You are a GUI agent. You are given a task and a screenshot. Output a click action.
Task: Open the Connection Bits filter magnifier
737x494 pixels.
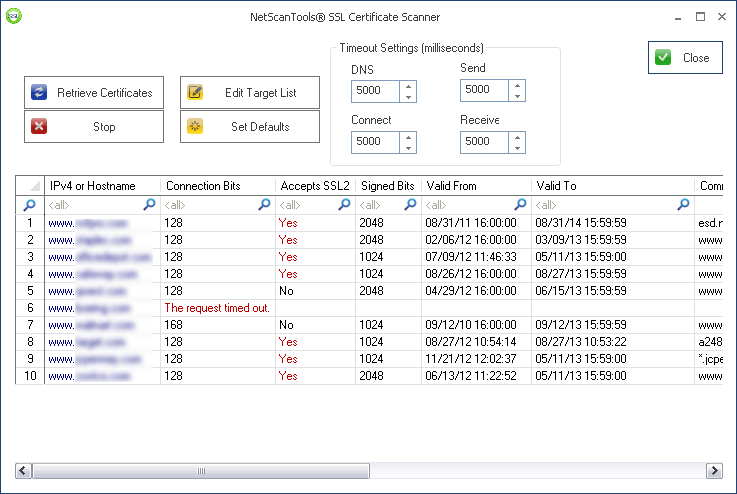click(x=265, y=204)
